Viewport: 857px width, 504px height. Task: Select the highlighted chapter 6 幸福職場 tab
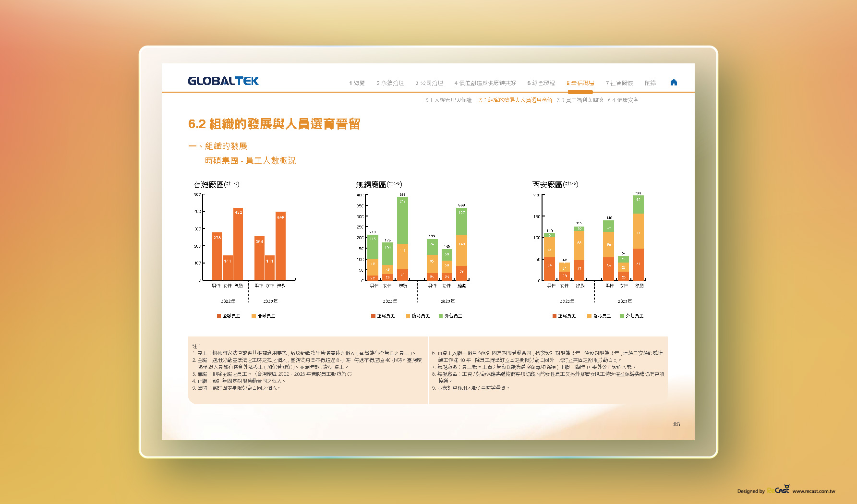tap(580, 83)
